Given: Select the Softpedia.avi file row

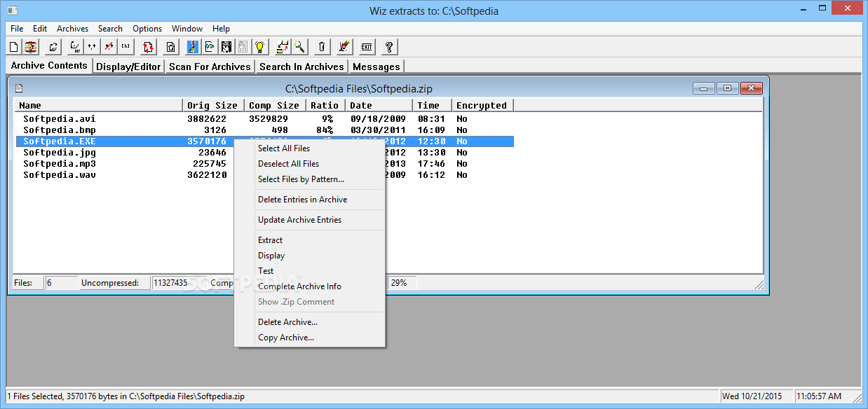Looking at the screenshot, I should (264, 119).
